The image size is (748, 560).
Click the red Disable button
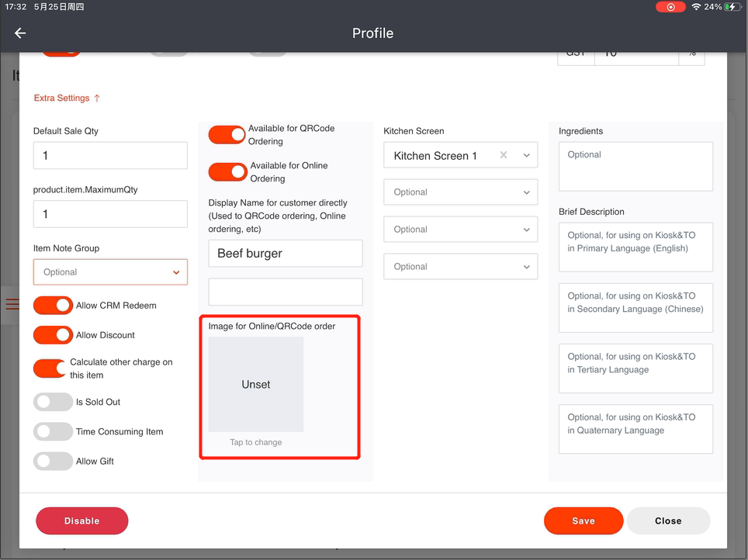(81, 521)
